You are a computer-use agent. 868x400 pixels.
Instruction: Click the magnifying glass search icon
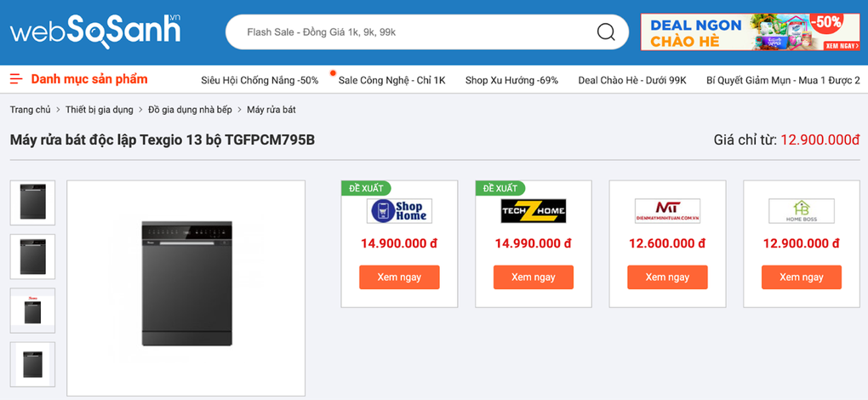pyautogui.click(x=605, y=32)
